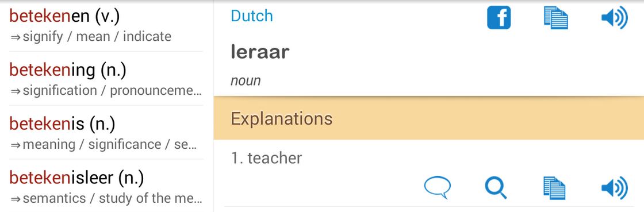This screenshot has width=644, height=212.
Task: Open the betekenis (n.) entry
Action: (106, 132)
